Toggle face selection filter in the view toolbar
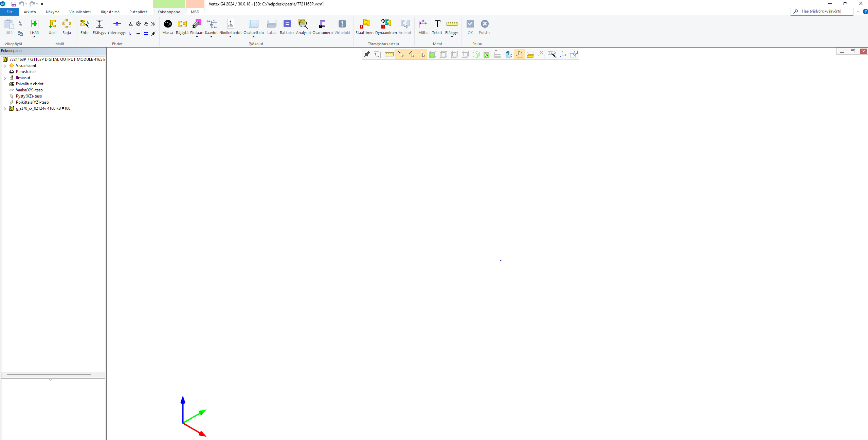Viewport: 868px width, 440px height. coord(422,54)
